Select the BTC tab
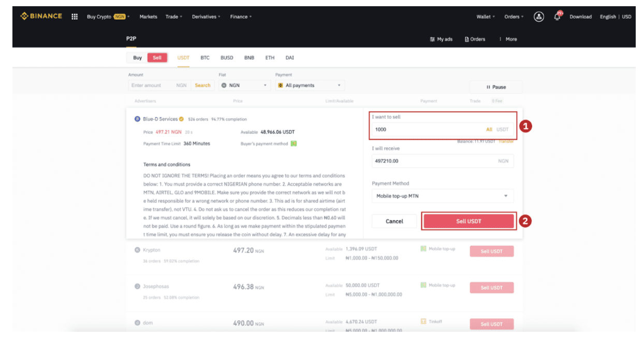 [205, 58]
